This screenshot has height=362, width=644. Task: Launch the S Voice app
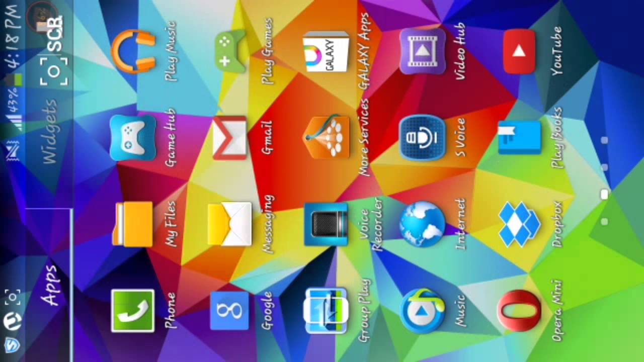pos(423,138)
